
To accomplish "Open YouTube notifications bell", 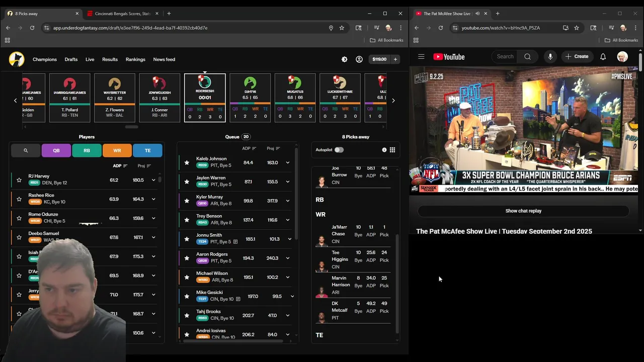I will coord(603,57).
